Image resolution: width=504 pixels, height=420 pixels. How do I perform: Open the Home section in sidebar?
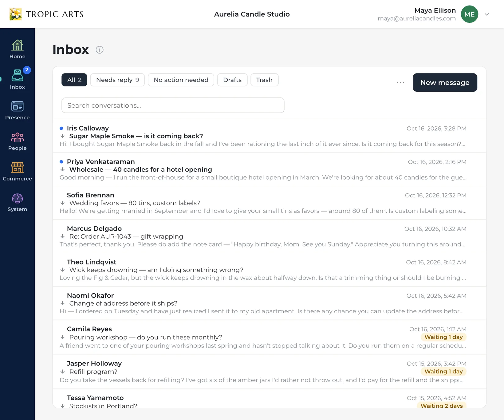(x=17, y=50)
